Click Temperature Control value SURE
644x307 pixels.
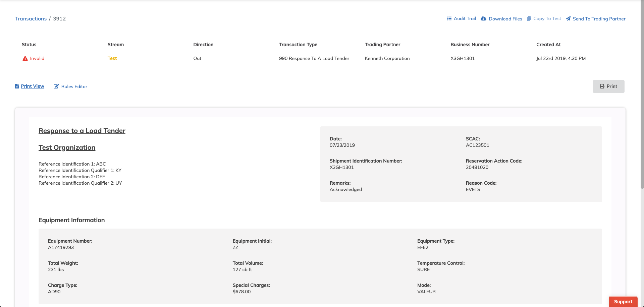click(x=423, y=269)
